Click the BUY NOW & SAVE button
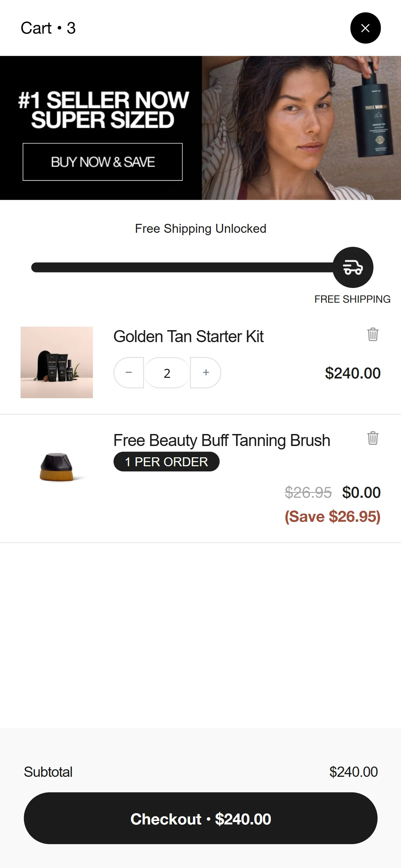Image resolution: width=401 pixels, height=868 pixels. click(102, 162)
